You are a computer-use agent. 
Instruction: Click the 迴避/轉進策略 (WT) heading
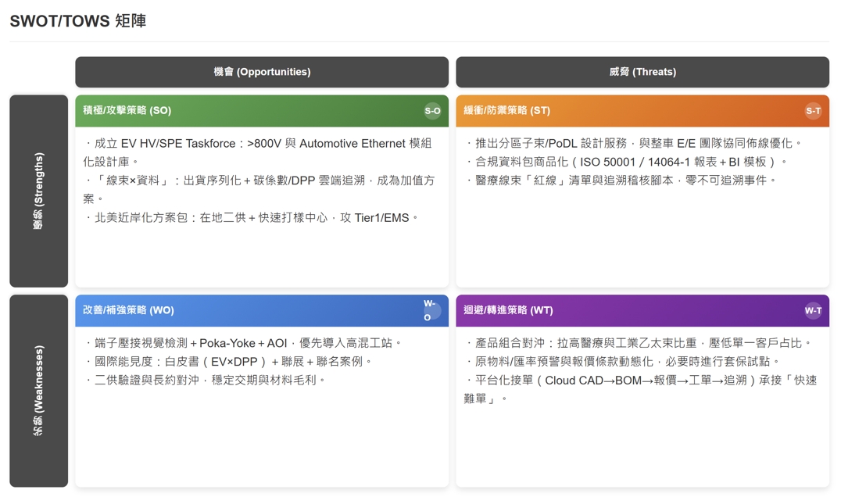pos(509,310)
